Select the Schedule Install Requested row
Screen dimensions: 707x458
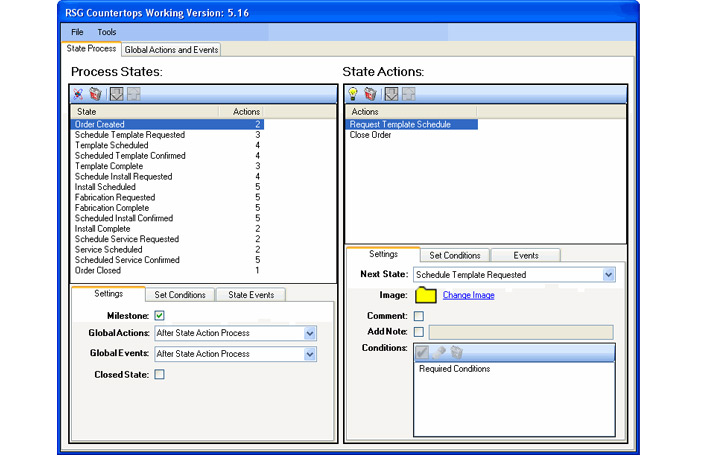[167, 176]
